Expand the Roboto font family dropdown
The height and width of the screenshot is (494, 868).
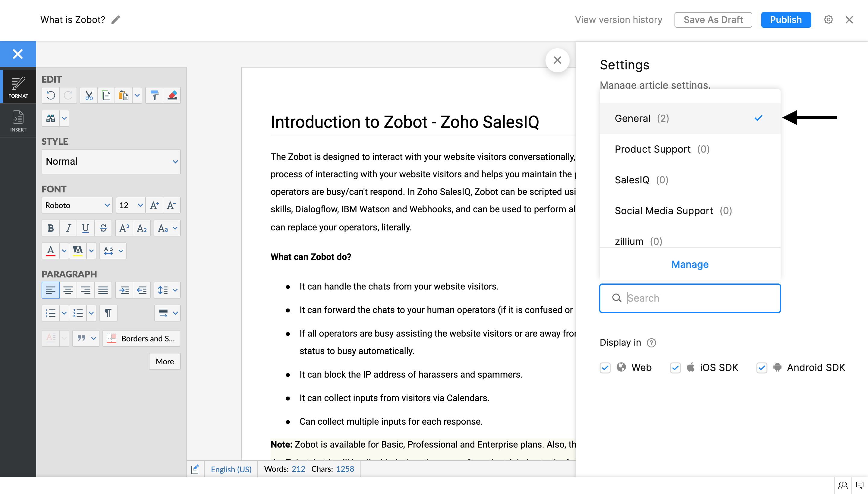(x=77, y=205)
